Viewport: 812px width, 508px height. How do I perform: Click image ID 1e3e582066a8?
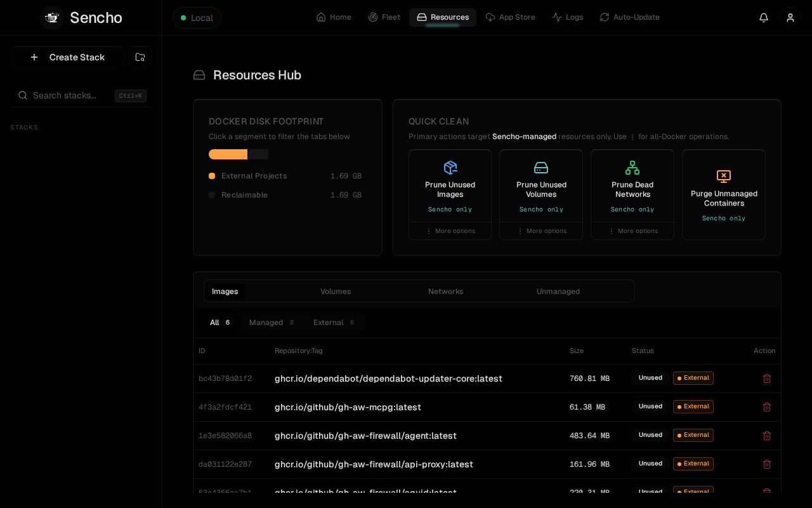(225, 436)
